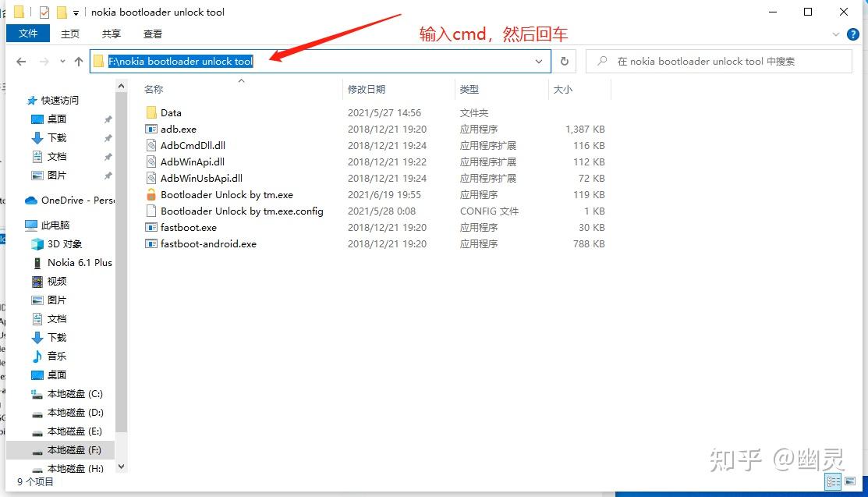The image size is (868, 497).
Task: Click the search box for this folder
Action: [x=718, y=61]
